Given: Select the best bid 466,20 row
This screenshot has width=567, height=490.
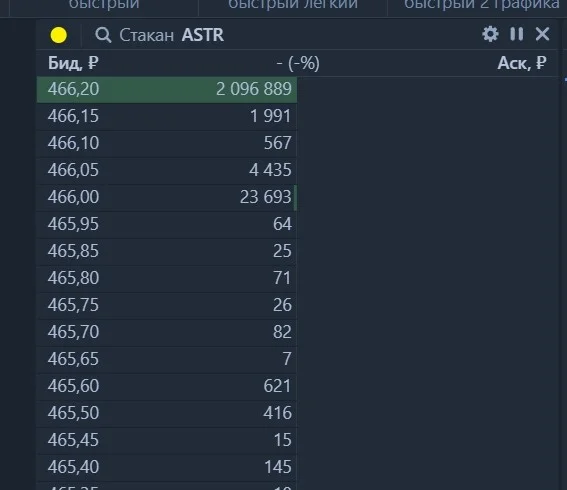Looking at the screenshot, I should point(167,89).
